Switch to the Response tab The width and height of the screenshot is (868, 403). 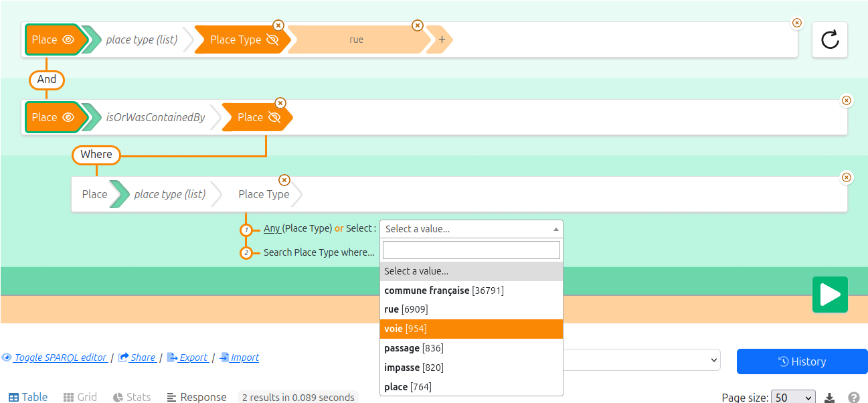point(197,397)
